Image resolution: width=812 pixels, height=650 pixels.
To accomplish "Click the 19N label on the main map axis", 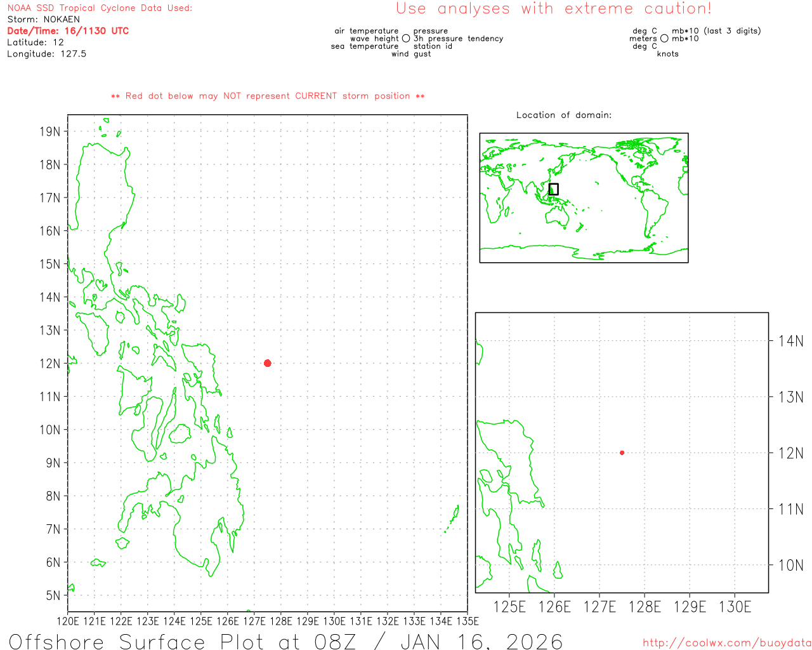I will (x=50, y=131).
